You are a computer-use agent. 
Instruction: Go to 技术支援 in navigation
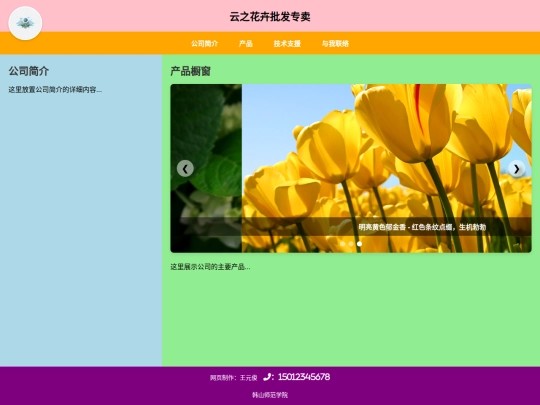click(287, 43)
